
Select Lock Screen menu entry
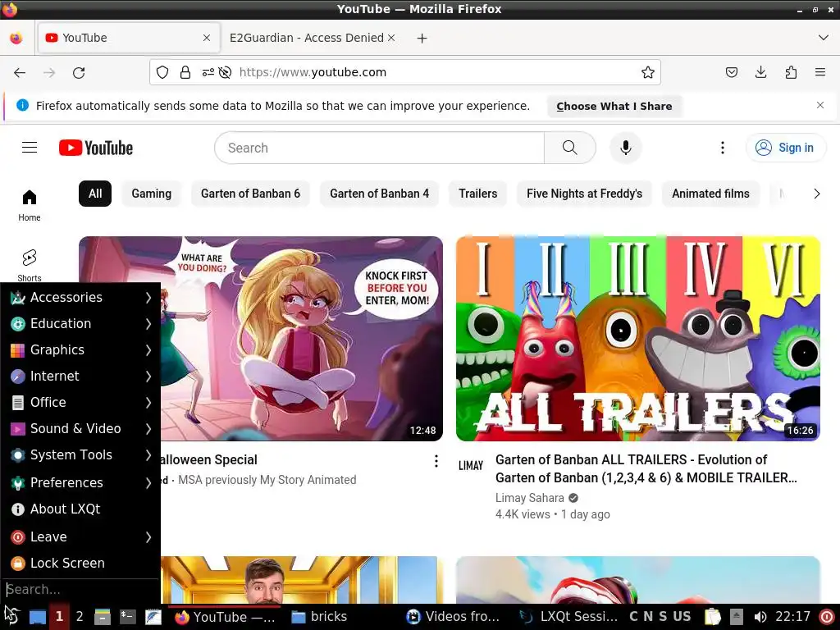pos(80,563)
